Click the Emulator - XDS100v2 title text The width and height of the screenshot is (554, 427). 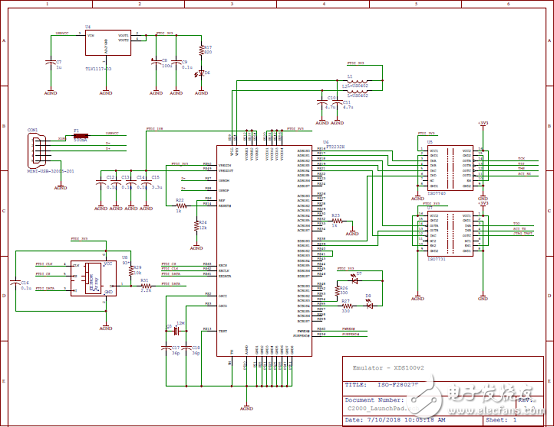(x=388, y=368)
